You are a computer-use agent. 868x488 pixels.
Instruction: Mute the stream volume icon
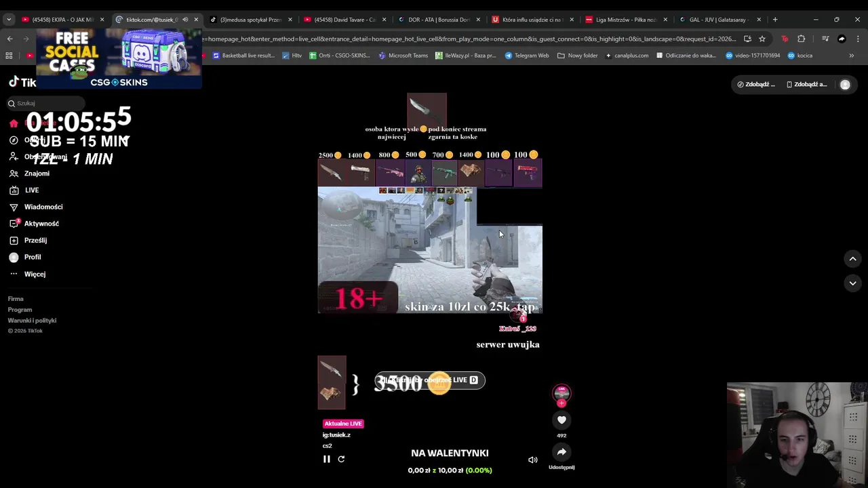[533, 460]
